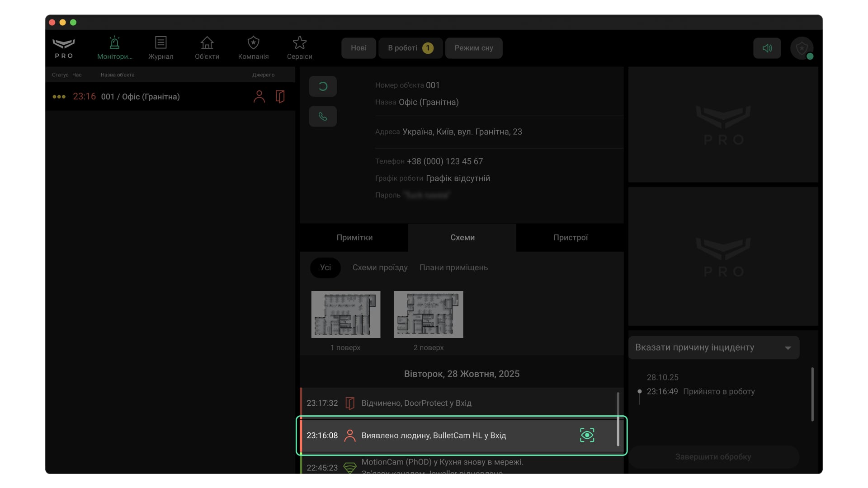Expand the Вказати причину інциденту dropdown
868x488 pixels.
[x=713, y=347]
